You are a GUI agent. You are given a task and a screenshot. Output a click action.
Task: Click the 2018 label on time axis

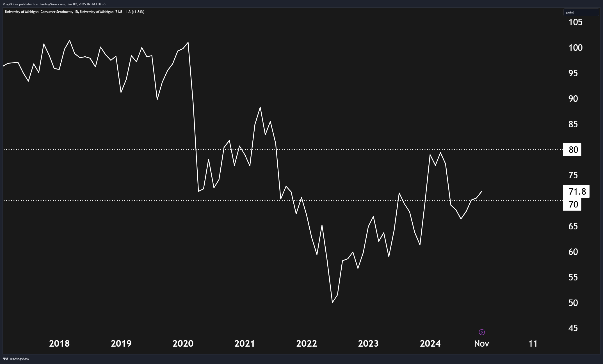(59, 344)
